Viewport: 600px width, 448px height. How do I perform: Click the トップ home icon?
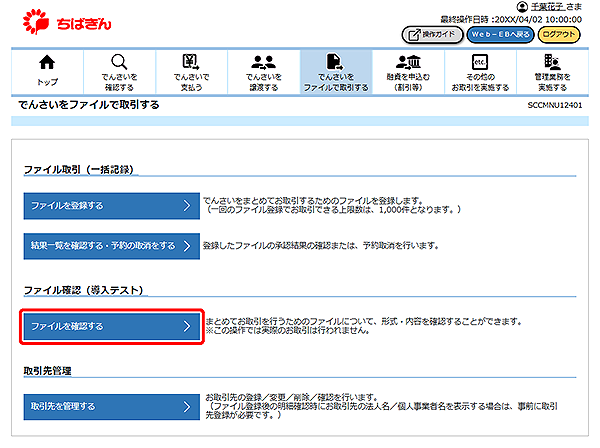point(47,61)
